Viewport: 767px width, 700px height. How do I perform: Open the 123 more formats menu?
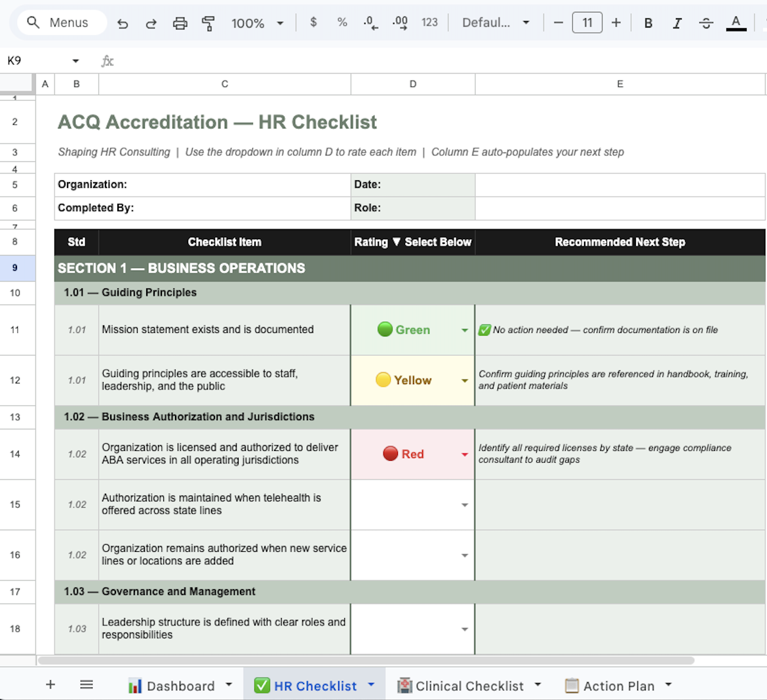click(x=429, y=22)
